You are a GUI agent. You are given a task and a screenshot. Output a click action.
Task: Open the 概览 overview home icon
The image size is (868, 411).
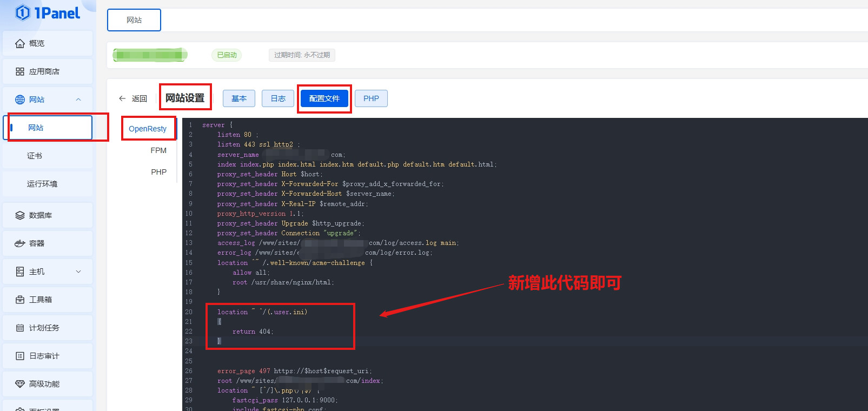click(20, 43)
